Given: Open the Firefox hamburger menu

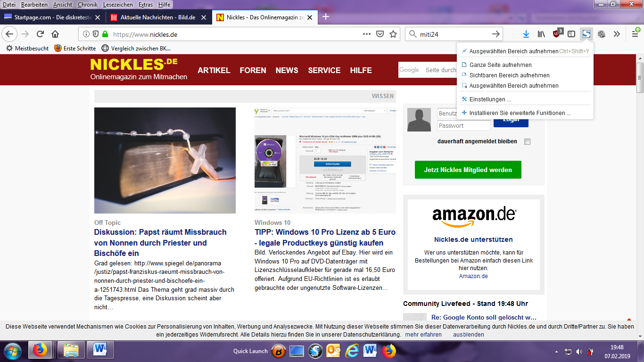Looking at the screenshot, I should click(635, 34).
